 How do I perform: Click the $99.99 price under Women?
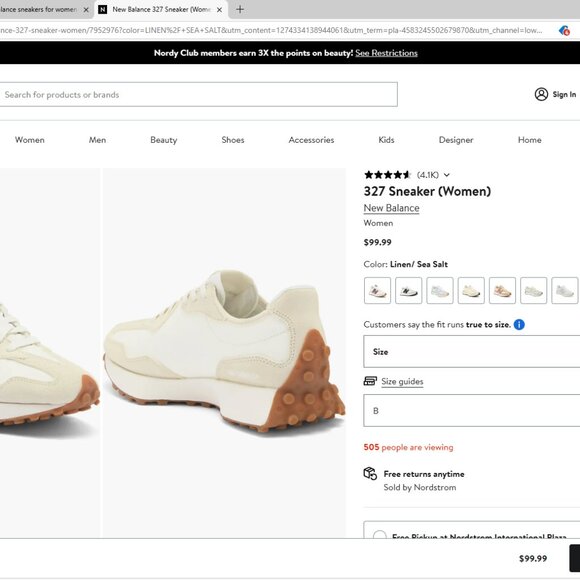377,242
